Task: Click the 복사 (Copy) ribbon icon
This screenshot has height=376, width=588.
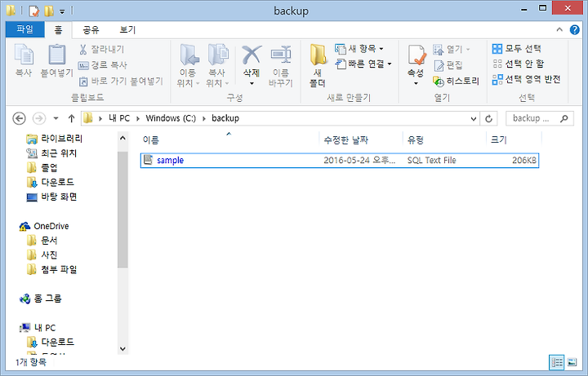Action: coord(24,60)
